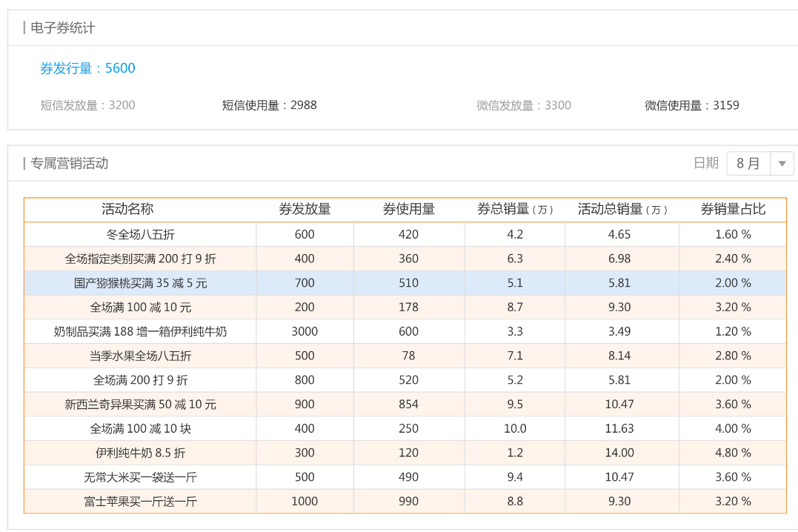
Task: Click 券使用量 value 78
Action: point(409,356)
